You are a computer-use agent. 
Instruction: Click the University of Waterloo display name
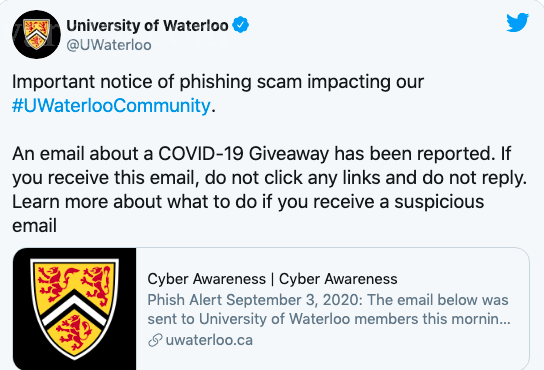point(147,25)
